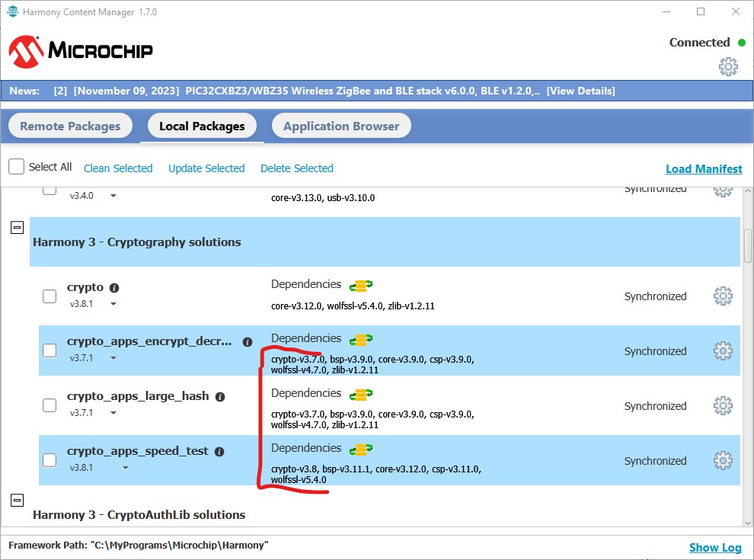Open the info icon next to crypto
The image size is (754, 560).
pos(114,288)
